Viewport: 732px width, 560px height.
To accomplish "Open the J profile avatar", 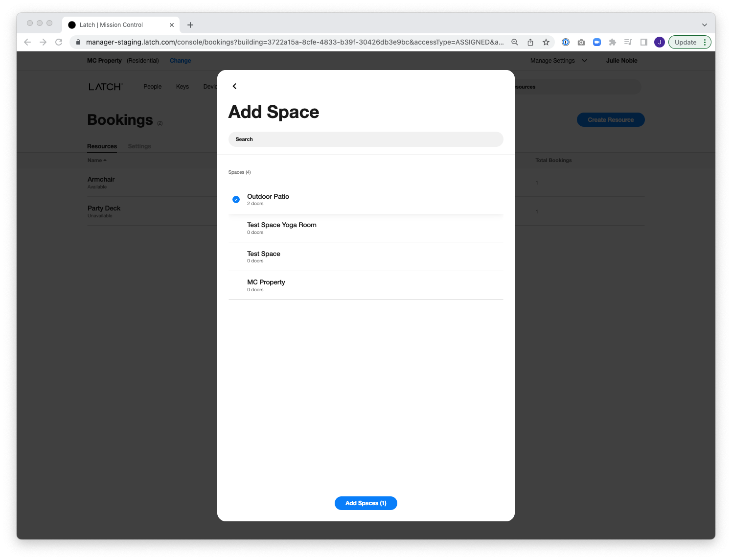I will 660,42.
